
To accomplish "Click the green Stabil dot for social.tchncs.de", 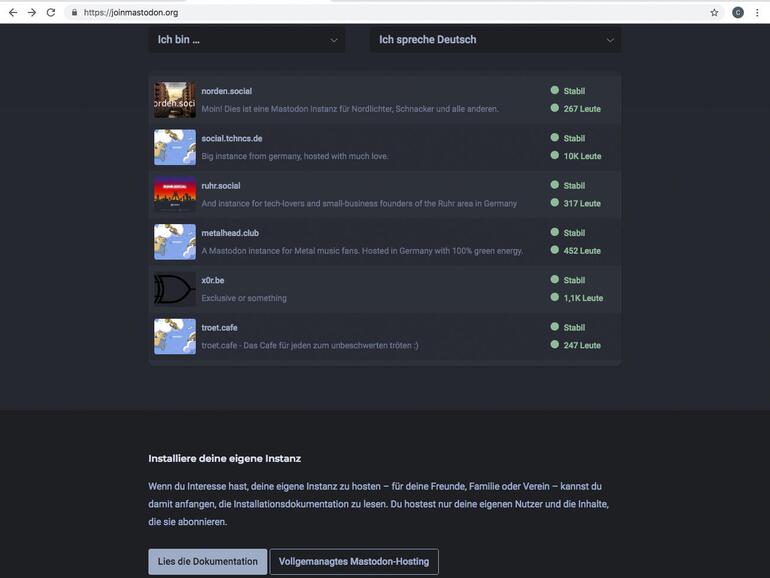I will point(554,138).
